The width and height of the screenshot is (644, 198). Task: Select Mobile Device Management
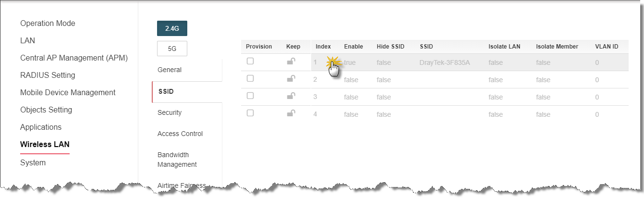[68, 92]
